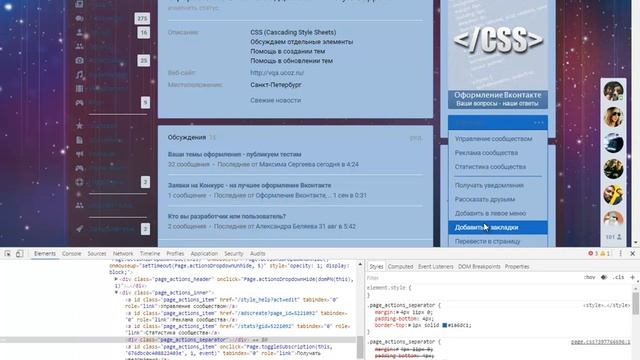Screen dimensions: 640x360
Task: Open the page.css source link in Styles
Action: (600, 342)
